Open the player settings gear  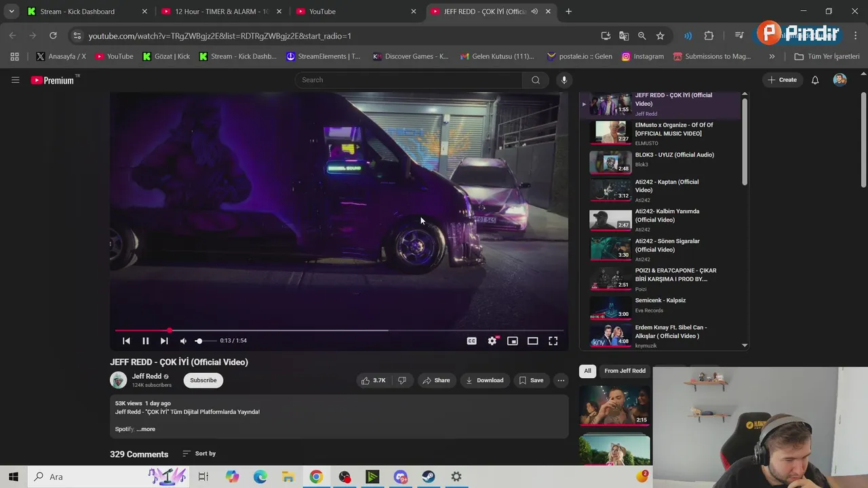click(x=492, y=341)
